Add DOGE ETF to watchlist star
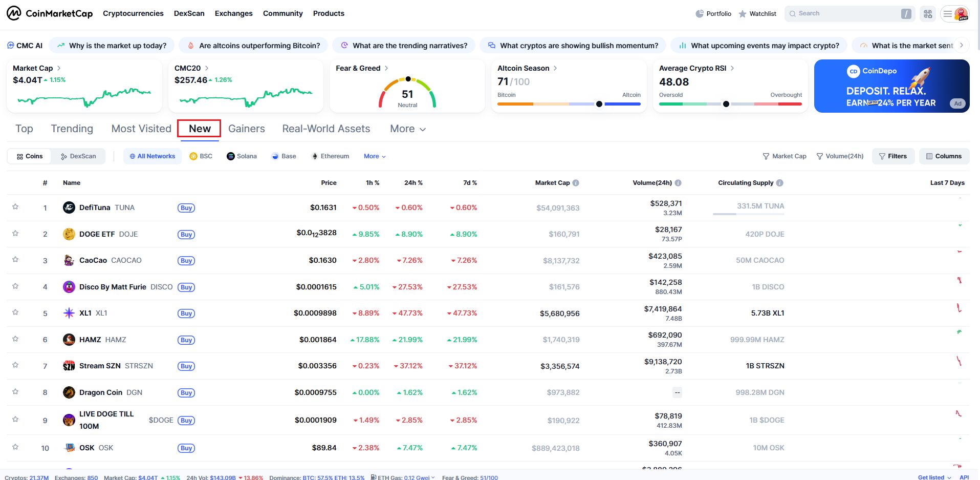This screenshot has height=480, width=980. (15, 234)
